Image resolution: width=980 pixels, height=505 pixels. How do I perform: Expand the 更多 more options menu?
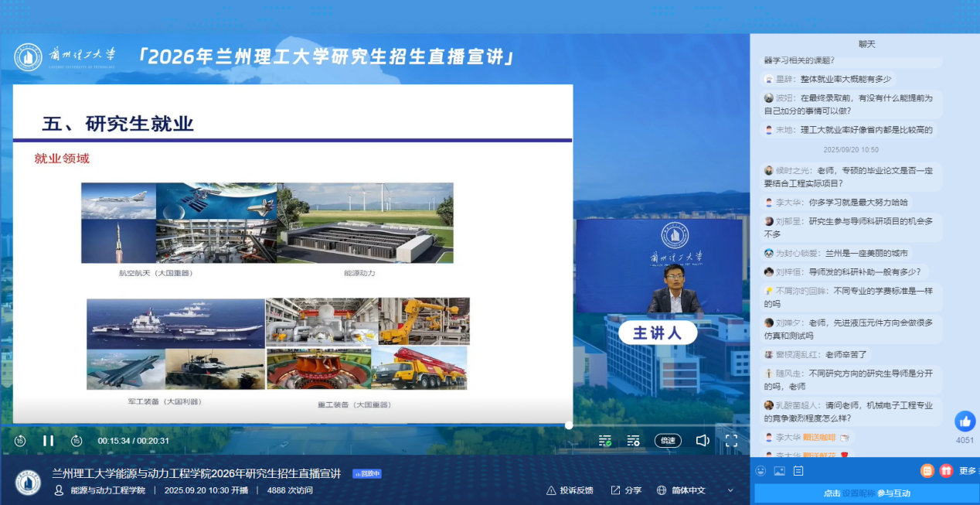pyautogui.click(x=968, y=470)
